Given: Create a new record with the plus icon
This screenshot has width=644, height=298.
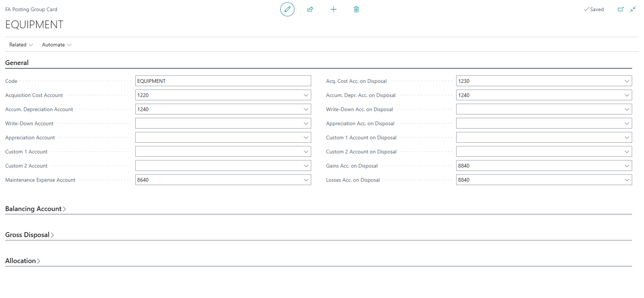Looking at the screenshot, I should click(333, 9).
